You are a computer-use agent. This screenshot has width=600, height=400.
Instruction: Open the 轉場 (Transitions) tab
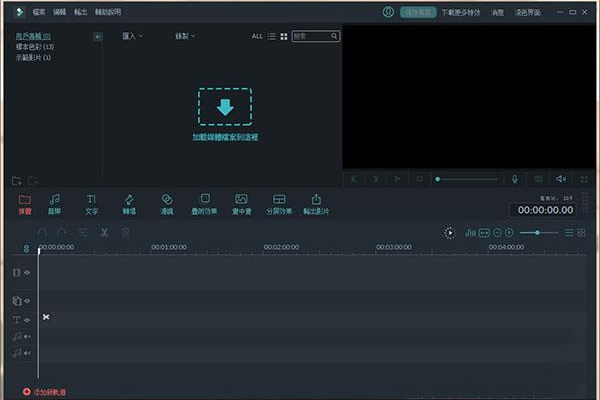click(x=128, y=203)
